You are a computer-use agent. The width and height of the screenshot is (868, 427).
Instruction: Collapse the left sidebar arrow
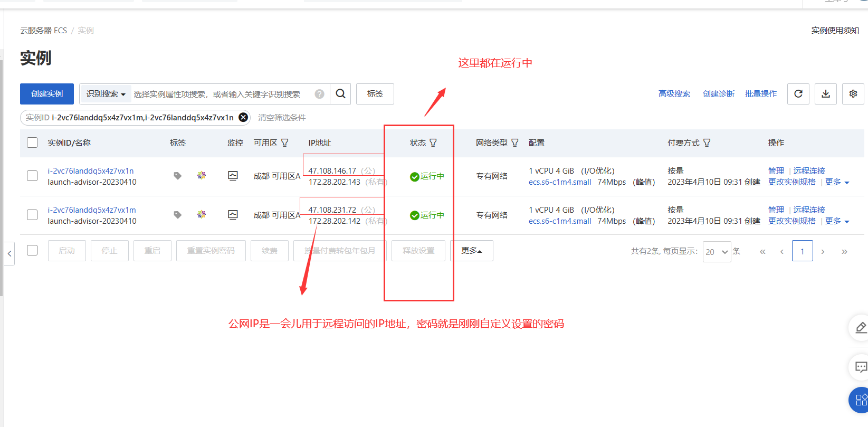click(9, 253)
